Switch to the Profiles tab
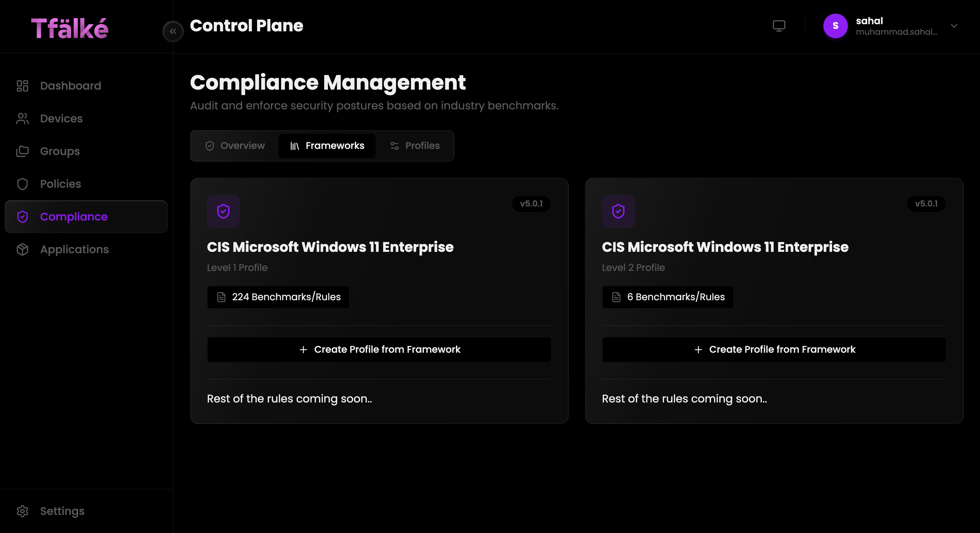Image resolution: width=980 pixels, height=533 pixels. [x=415, y=146]
